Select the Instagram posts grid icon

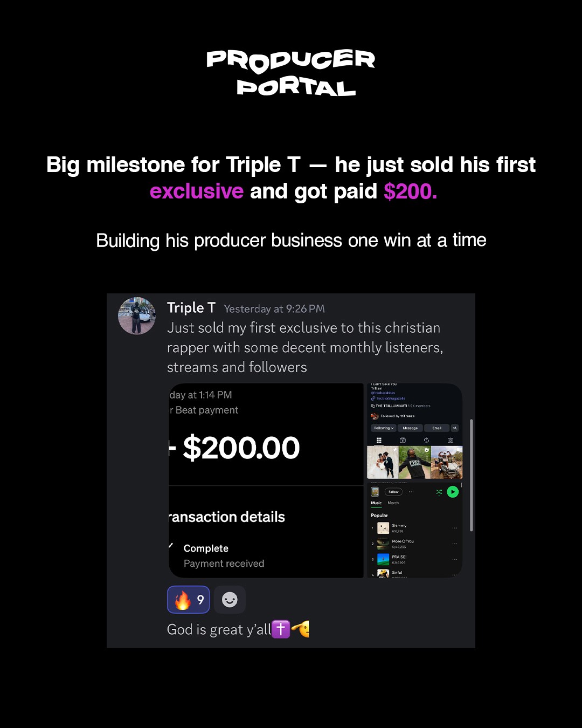(x=379, y=441)
